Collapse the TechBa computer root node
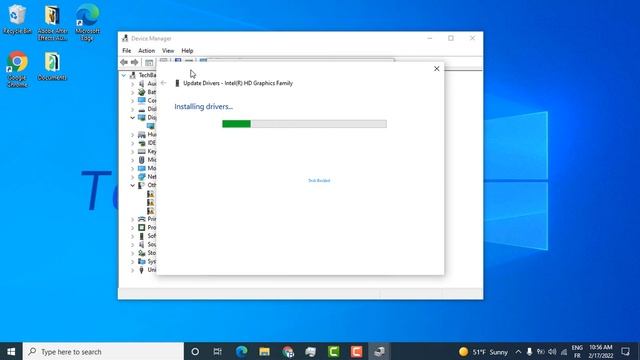 tap(123, 75)
